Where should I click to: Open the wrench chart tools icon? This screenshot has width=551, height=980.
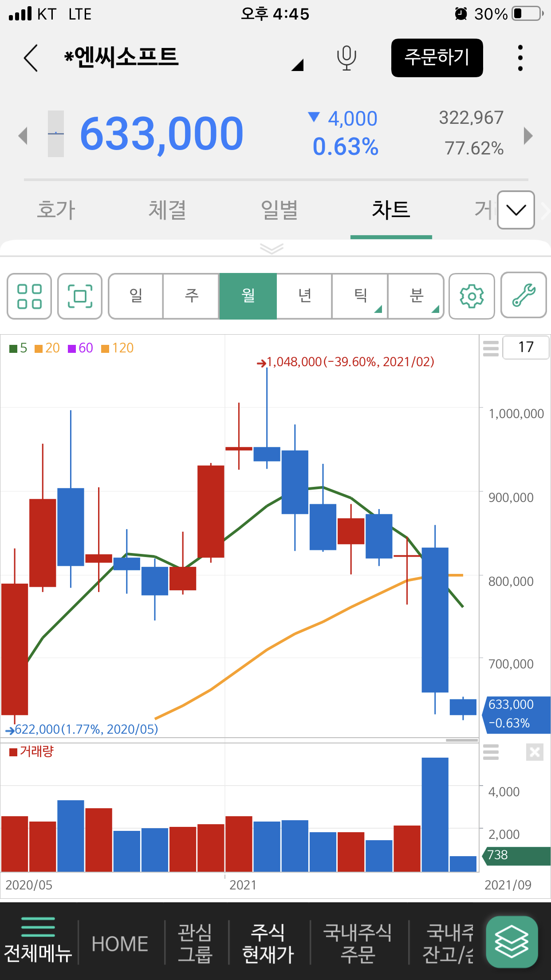523,295
